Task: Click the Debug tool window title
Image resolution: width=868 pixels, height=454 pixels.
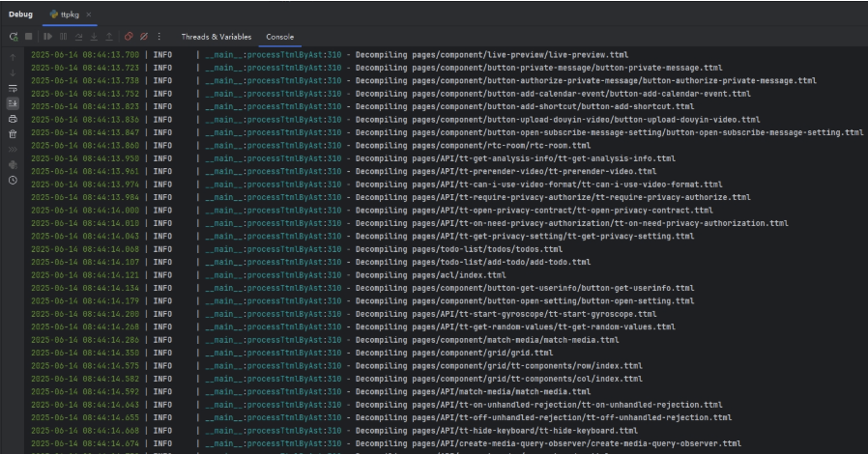Action: 20,14
